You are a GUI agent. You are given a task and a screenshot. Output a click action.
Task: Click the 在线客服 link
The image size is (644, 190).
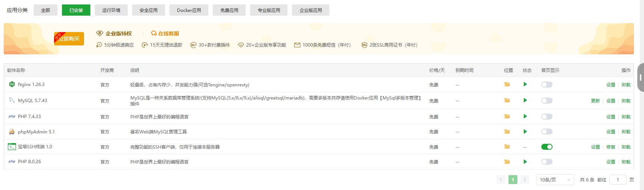click(x=168, y=34)
